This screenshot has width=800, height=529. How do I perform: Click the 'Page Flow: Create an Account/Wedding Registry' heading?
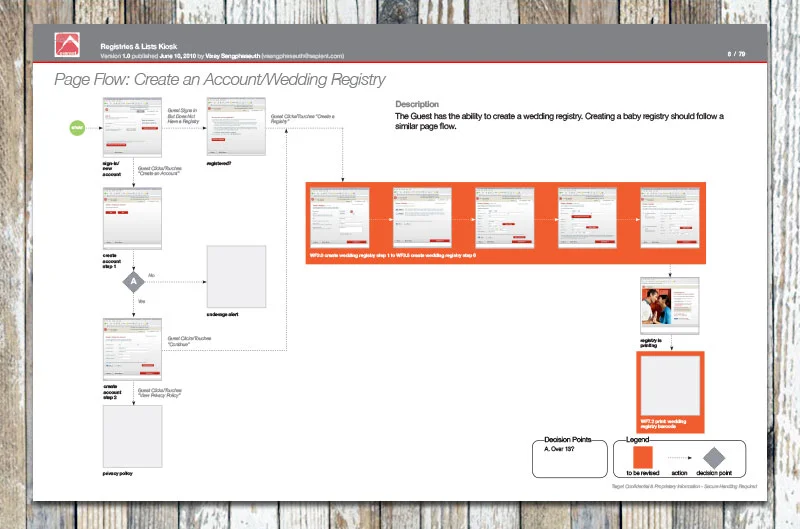click(220, 80)
